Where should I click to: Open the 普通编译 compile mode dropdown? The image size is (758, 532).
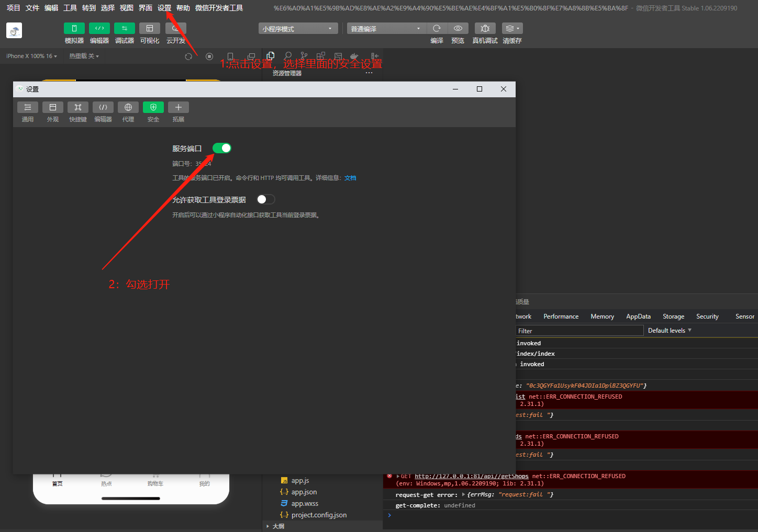click(x=386, y=29)
